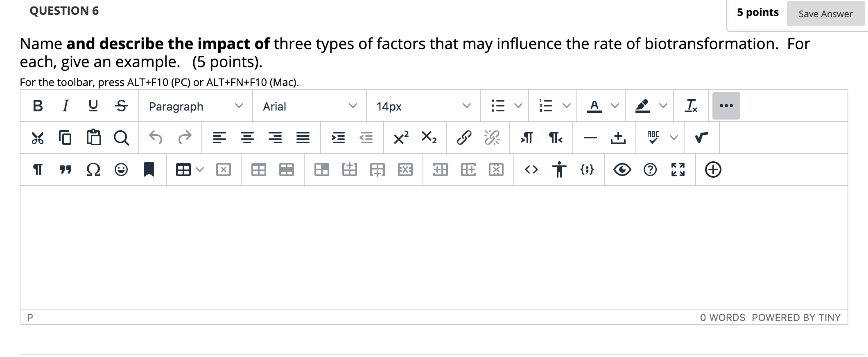Toggle italic formatting

coord(65,106)
